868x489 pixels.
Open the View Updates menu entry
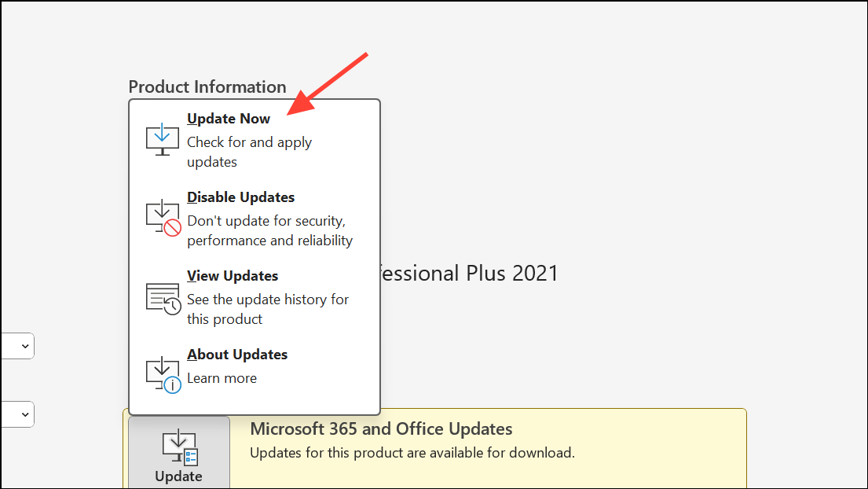[x=233, y=276]
